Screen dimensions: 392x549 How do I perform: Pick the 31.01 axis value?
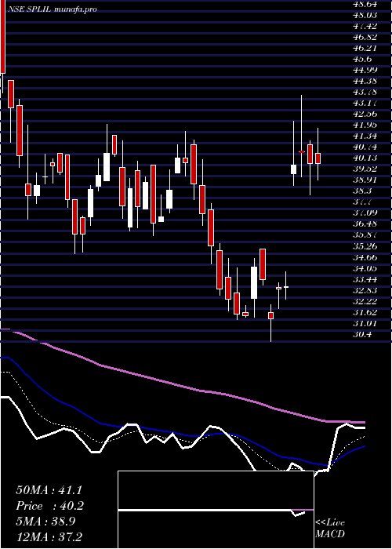click(x=366, y=323)
